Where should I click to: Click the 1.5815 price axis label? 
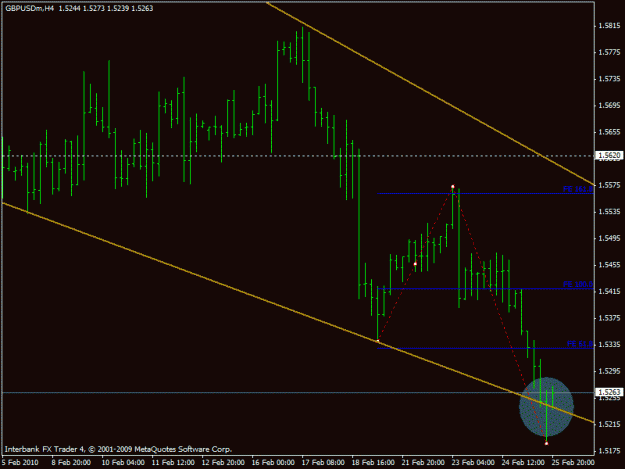[609, 26]
